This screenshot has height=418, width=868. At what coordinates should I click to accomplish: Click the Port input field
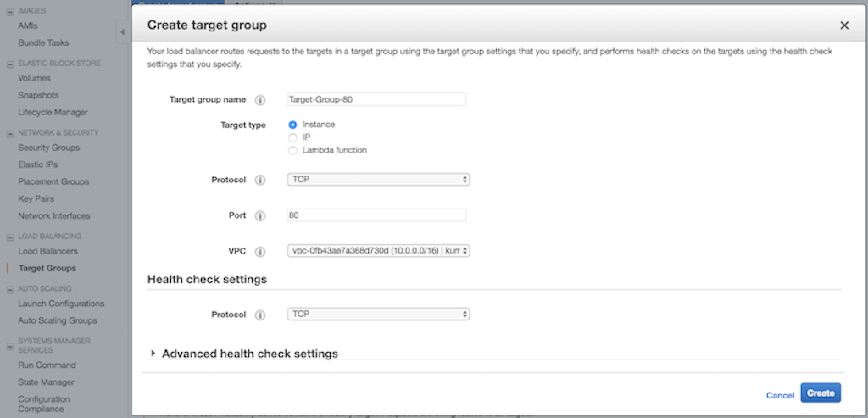point(376,215)
